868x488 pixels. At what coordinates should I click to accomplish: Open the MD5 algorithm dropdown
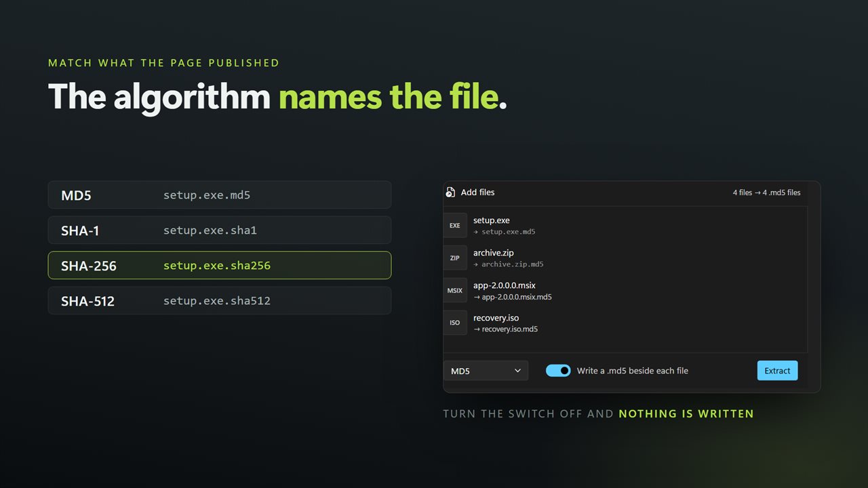[x=486, y=371]
